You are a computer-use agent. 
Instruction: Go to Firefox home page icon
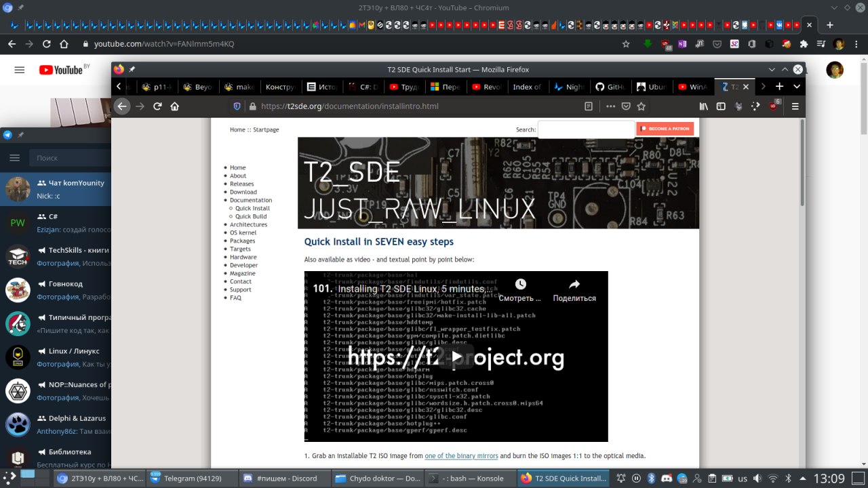pos(175,106)
